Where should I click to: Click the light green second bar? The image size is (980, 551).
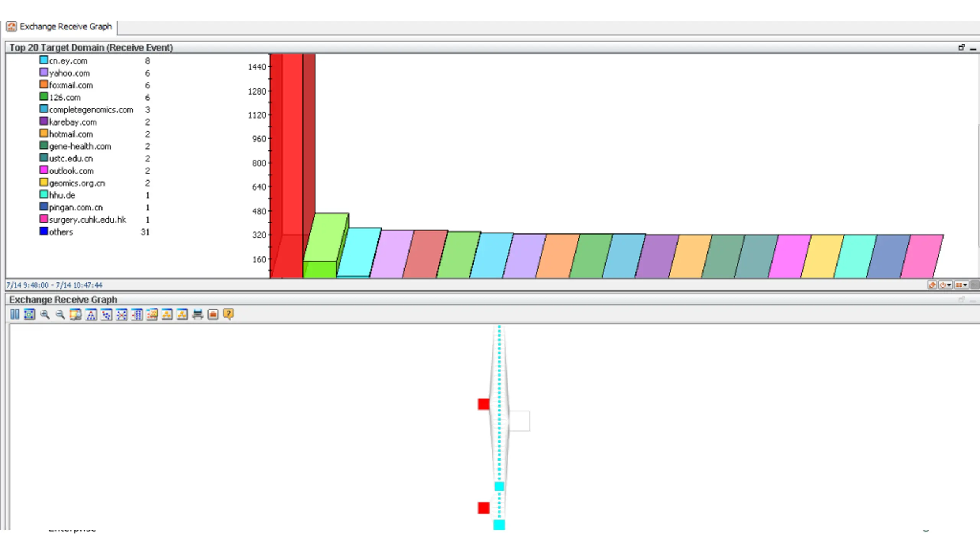[325, 245]
